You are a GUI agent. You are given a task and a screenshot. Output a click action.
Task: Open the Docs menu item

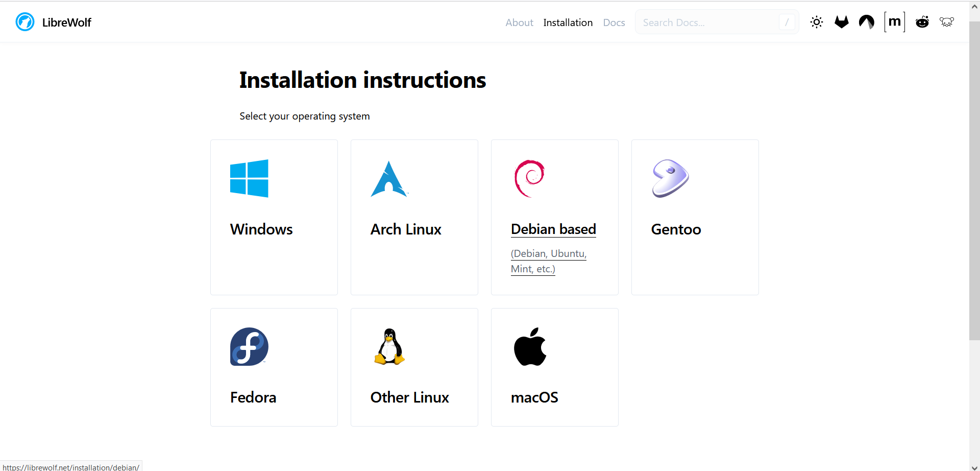[614, 22]
